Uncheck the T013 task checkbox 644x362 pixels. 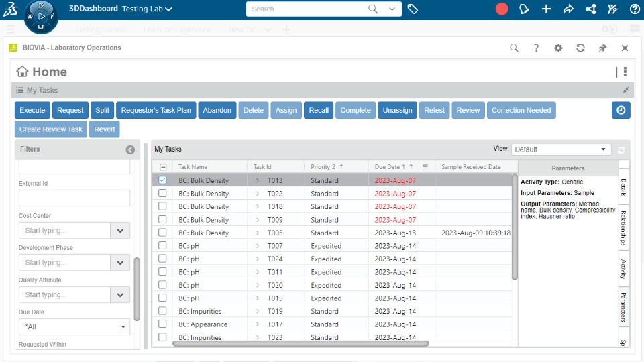[162, 180]
